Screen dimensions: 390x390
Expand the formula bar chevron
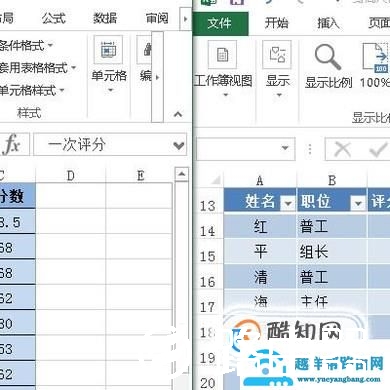179,145
